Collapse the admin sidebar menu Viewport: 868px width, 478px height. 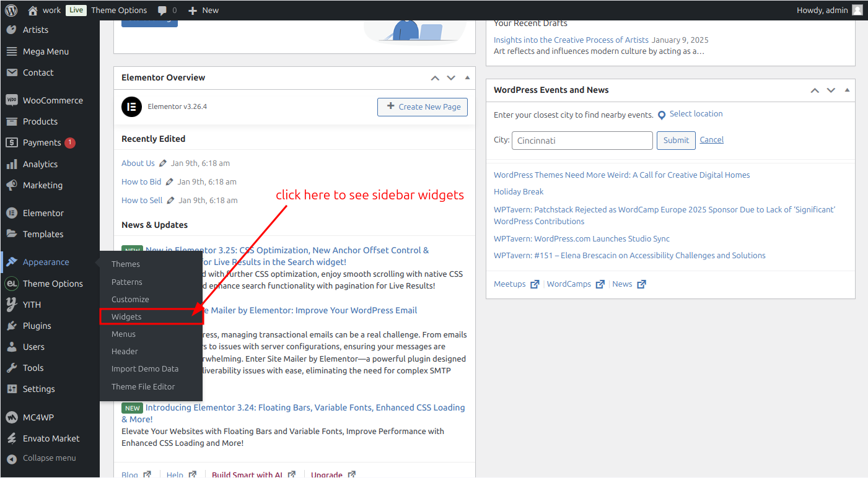pyautogui.click(x=50, y=458)
